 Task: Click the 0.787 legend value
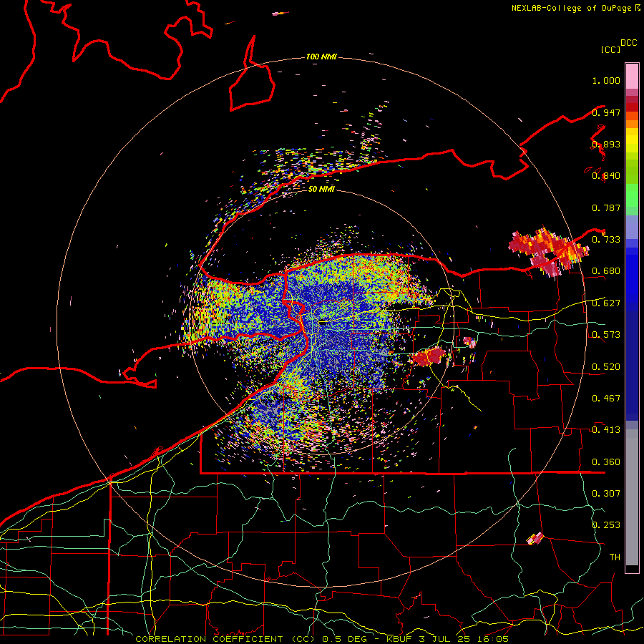pyautogui.click(x=606, y=208)
